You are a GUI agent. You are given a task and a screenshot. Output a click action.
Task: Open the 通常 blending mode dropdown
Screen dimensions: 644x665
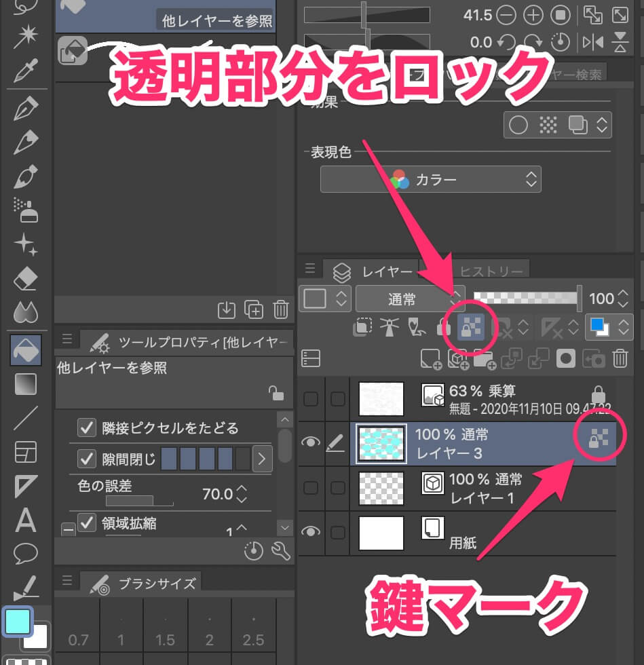pos(409,299)
